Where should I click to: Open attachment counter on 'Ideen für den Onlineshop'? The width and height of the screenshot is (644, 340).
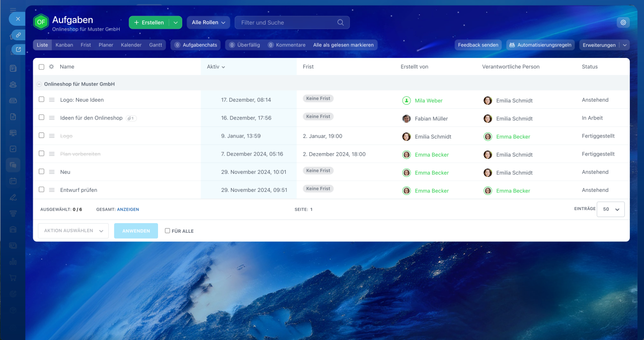tap(131, 118)
